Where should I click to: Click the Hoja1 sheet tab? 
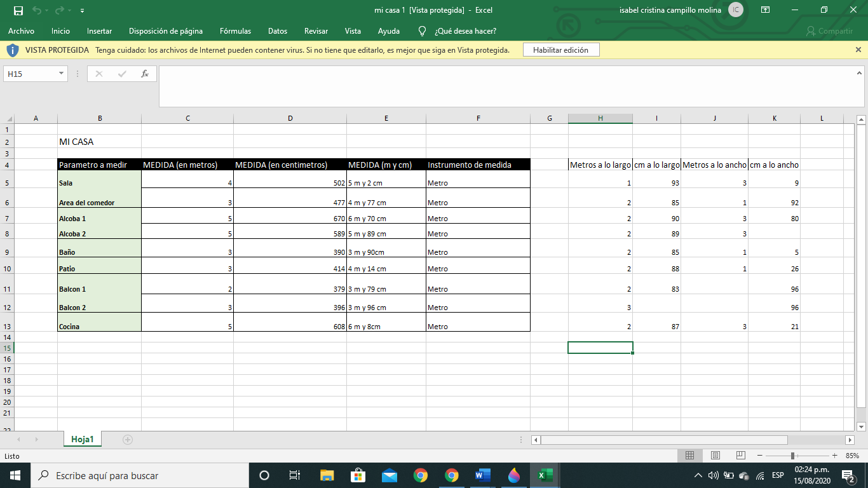point(83,439)
